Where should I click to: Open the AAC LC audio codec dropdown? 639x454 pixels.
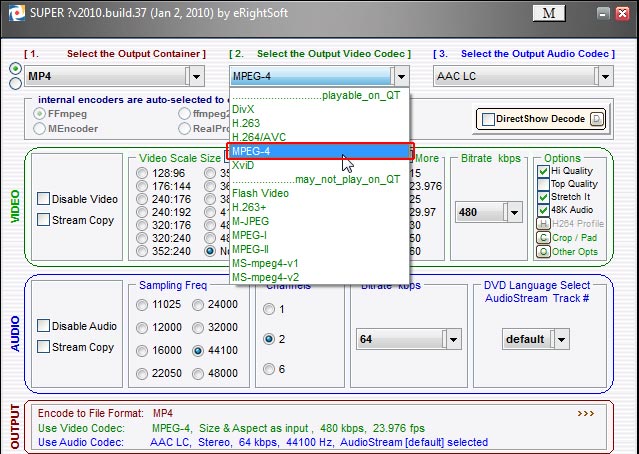[603, 76]
